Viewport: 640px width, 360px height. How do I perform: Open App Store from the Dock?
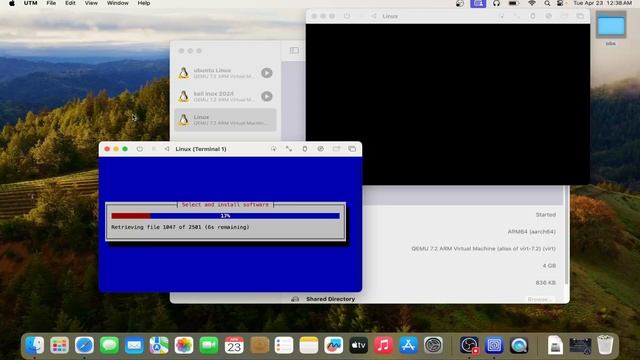pyautogui.click(x=408, y=345)
